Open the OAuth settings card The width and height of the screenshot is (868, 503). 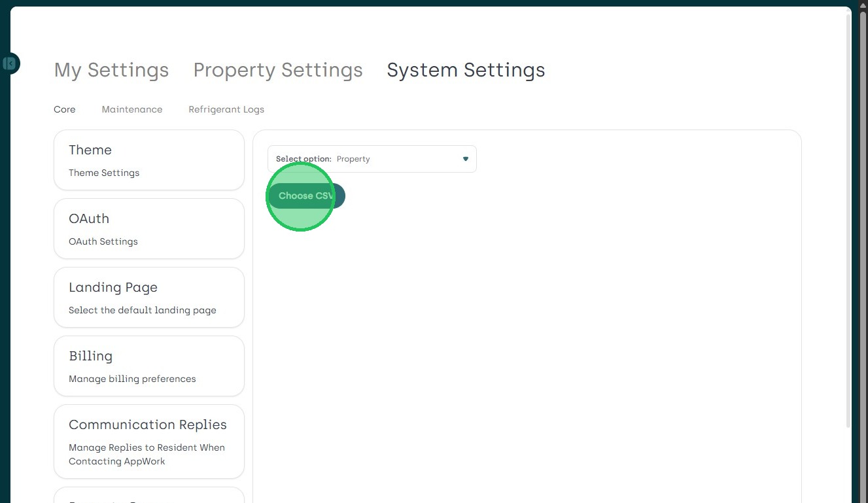click(x=149, y=229)
